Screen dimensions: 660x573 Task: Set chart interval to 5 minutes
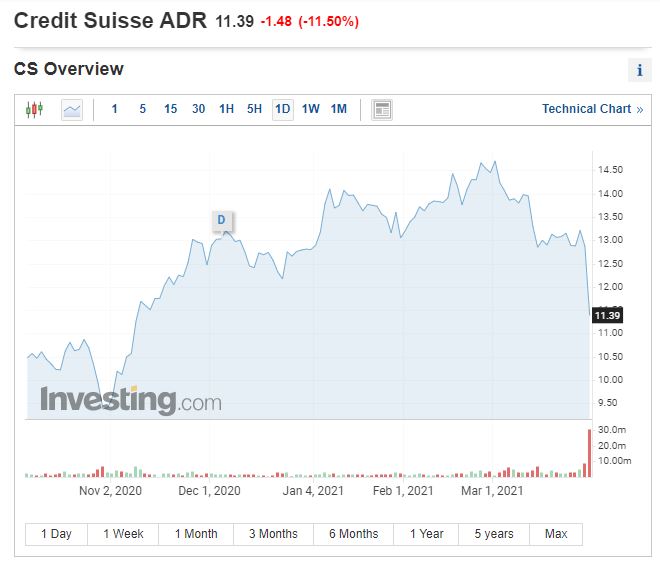142,110
